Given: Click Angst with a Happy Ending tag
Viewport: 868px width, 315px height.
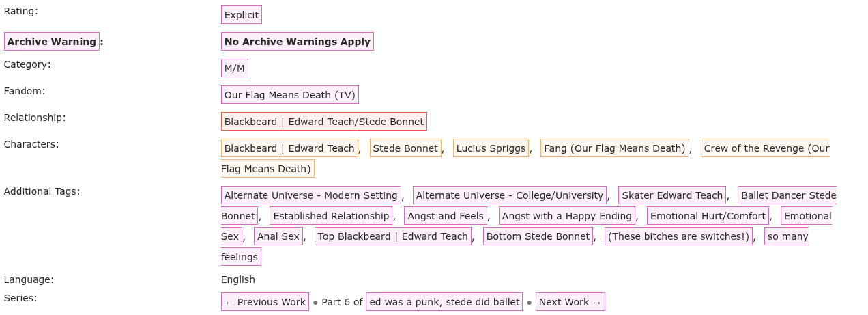Looking at the screenshot, I should coord(567,216).
